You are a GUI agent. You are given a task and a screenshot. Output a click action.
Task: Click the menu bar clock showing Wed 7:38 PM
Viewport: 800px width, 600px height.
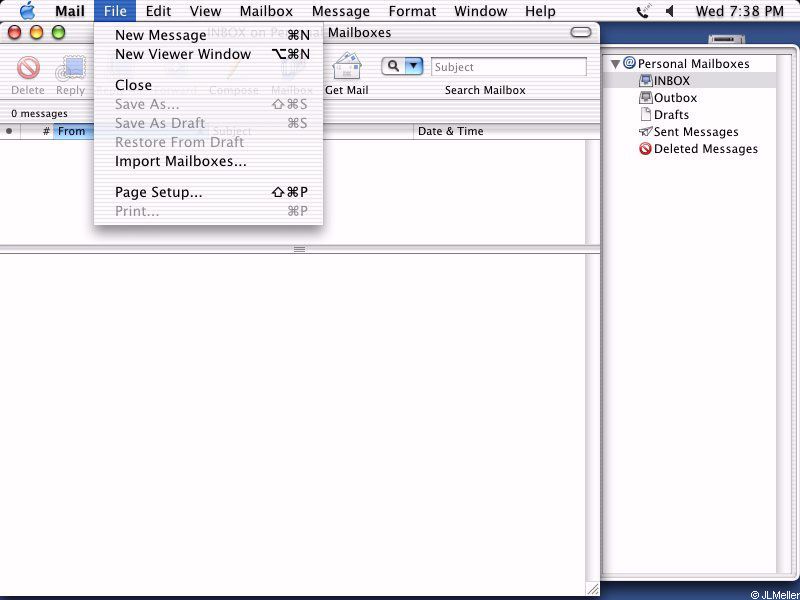pyautogui.click(x=739, y=11)
